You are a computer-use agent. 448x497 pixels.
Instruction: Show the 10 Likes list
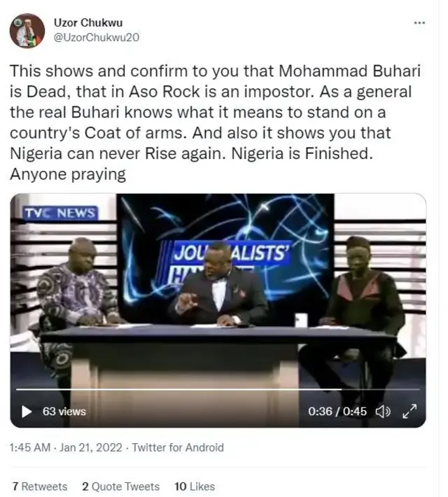[195, 486]
